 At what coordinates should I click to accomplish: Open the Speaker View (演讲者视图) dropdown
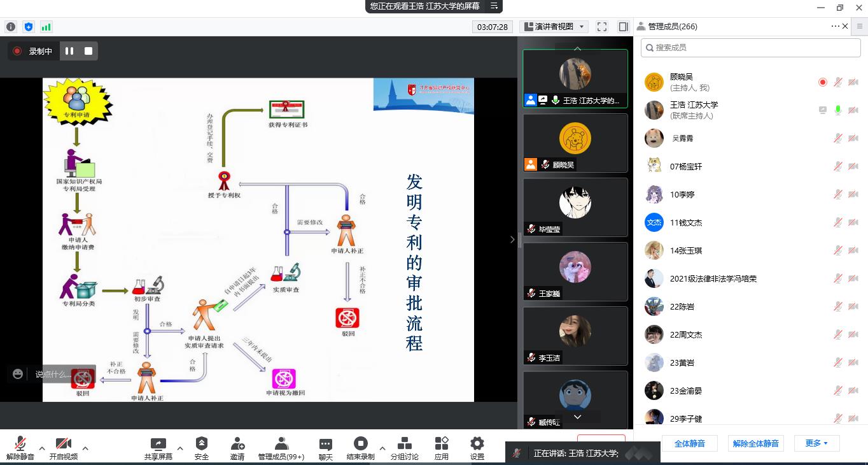pos(554,27)
